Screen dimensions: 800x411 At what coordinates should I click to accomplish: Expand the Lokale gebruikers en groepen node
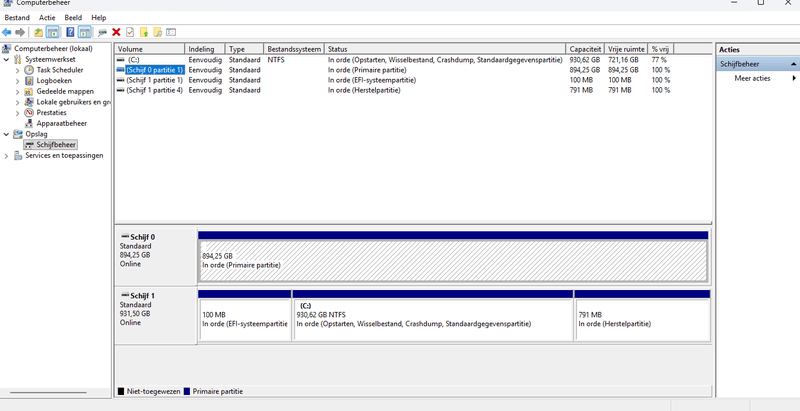tap(17, 102)
